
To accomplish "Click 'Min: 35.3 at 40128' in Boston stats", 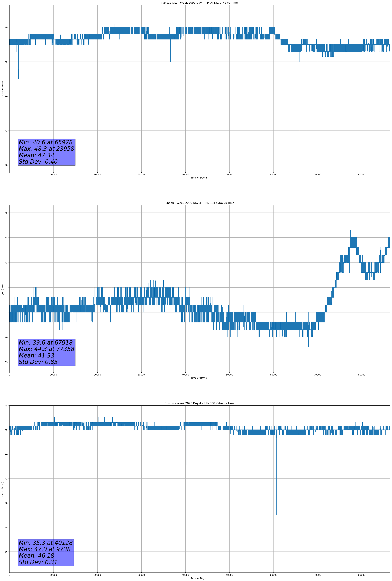I will pyautogui.click(x=46, y=543).
